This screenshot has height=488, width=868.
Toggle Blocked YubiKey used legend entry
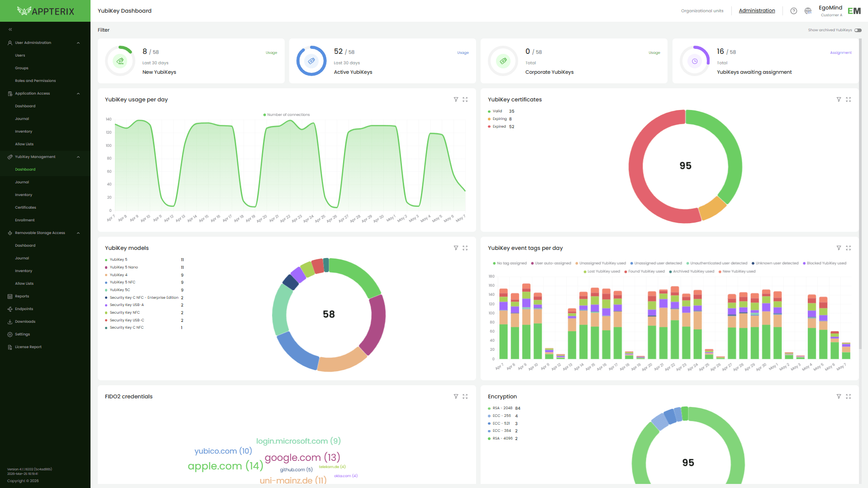(825, 263)
